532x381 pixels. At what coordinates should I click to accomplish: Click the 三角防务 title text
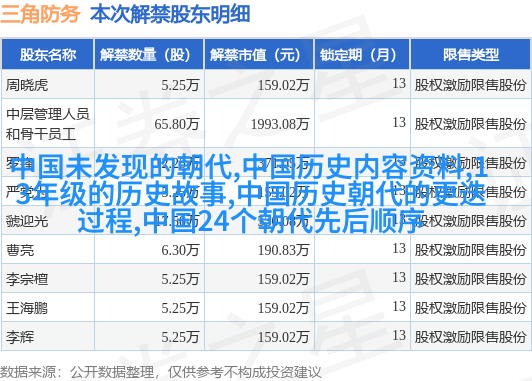(40, 14)
